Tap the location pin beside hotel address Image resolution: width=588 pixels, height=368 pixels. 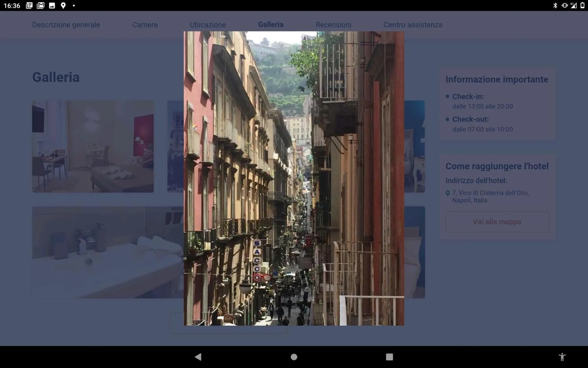(448, 193)
